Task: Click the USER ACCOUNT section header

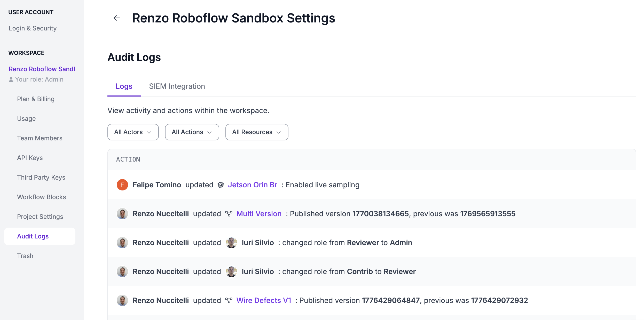Action: (x=31, y=12)
